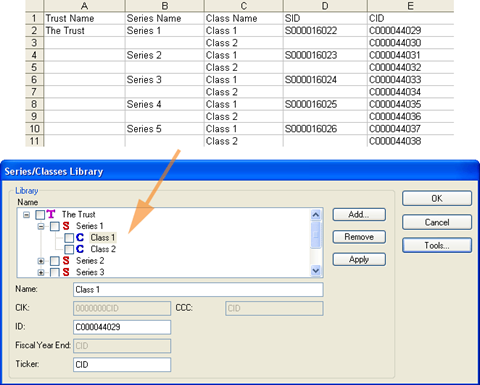Click the cell containing C000044038
The height and width of the screenshot is (385, 480).
point(411,141)
